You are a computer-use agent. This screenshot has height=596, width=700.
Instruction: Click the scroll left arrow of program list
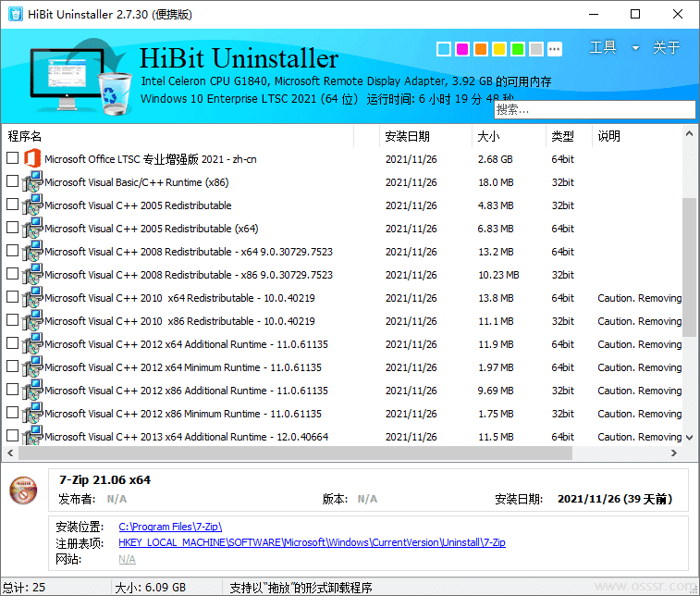pyautogui.click(x=10, y=453)
